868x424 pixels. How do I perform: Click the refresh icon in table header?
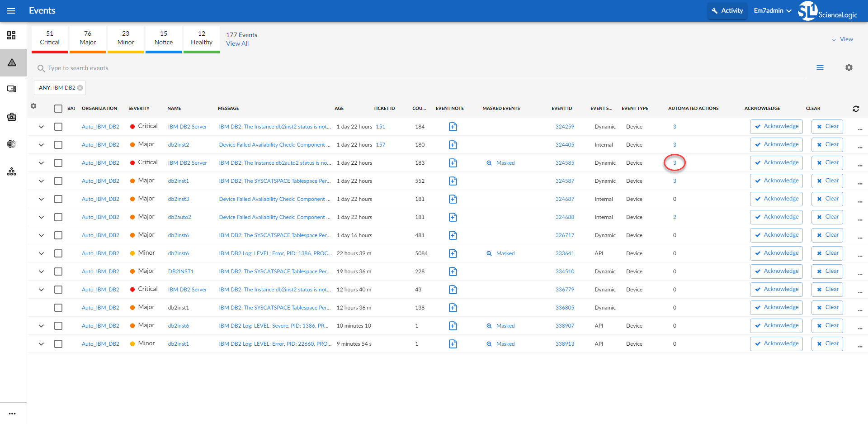[856, 109]
